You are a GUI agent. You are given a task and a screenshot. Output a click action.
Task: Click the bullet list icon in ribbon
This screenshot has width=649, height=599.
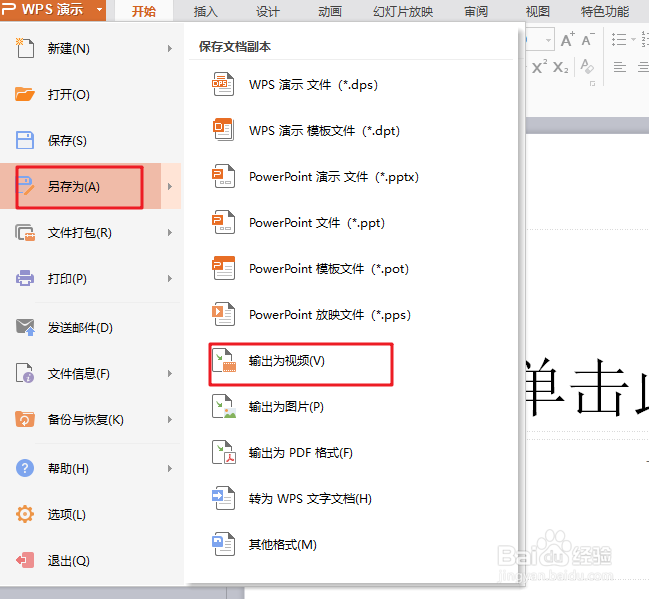(x=619, y=40)
